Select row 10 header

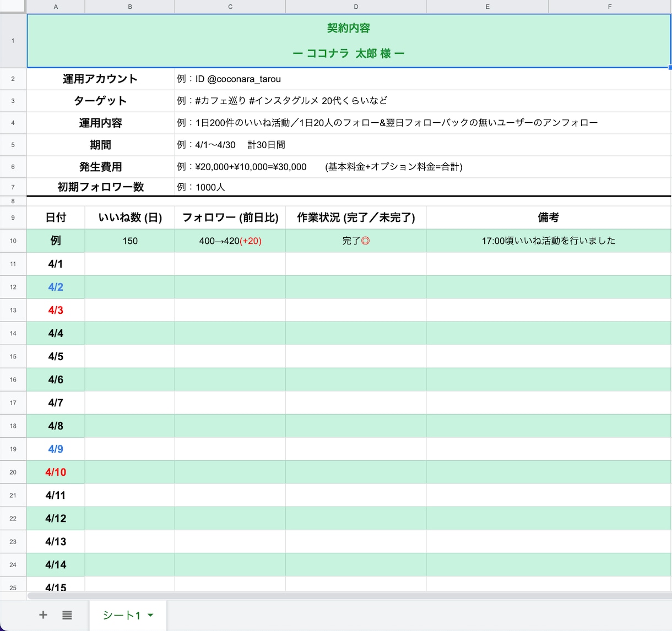[x=13, y=241]
